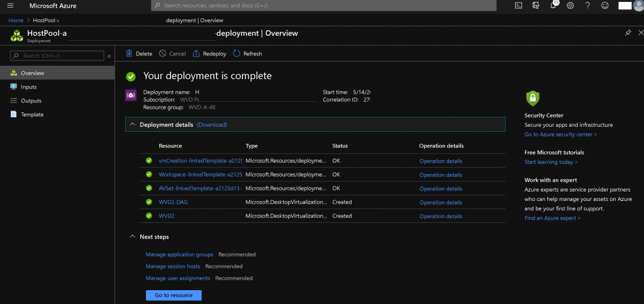Close the deployment overview blade

(641, 33)
